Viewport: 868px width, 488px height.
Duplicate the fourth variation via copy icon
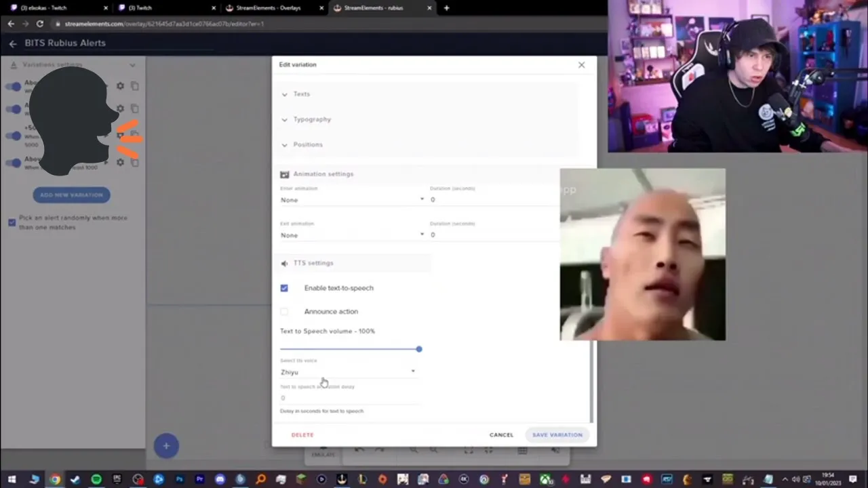tap(135, 163)
